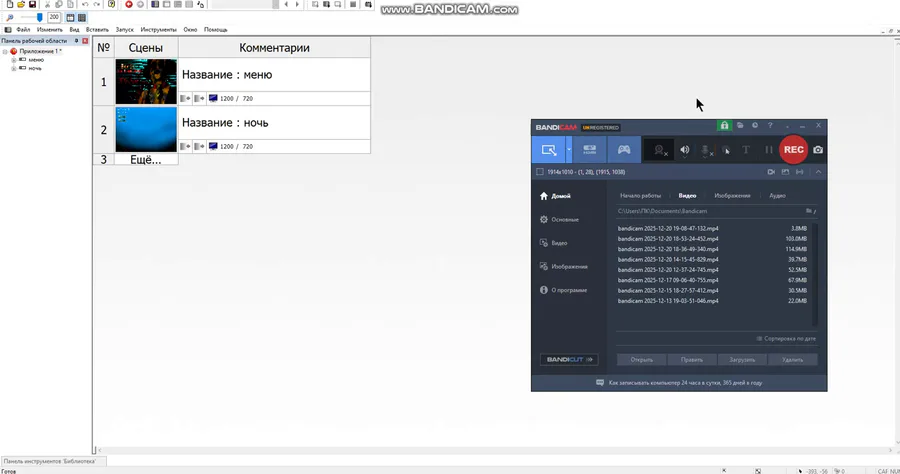This screenshot has width=900, height=474.
Task: Click the Ещё... row to add scene
Action: pos(145,160)
